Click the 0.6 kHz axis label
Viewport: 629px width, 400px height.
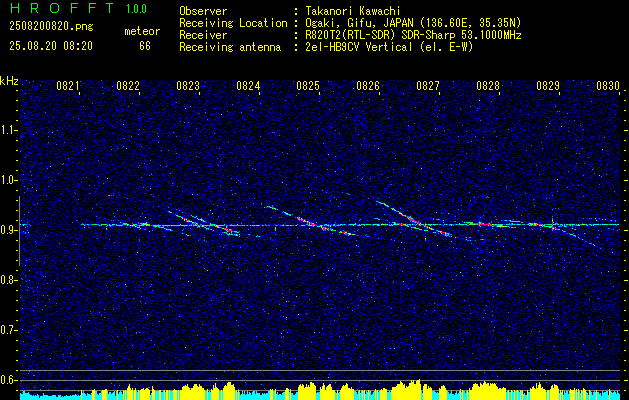[9, 380]
